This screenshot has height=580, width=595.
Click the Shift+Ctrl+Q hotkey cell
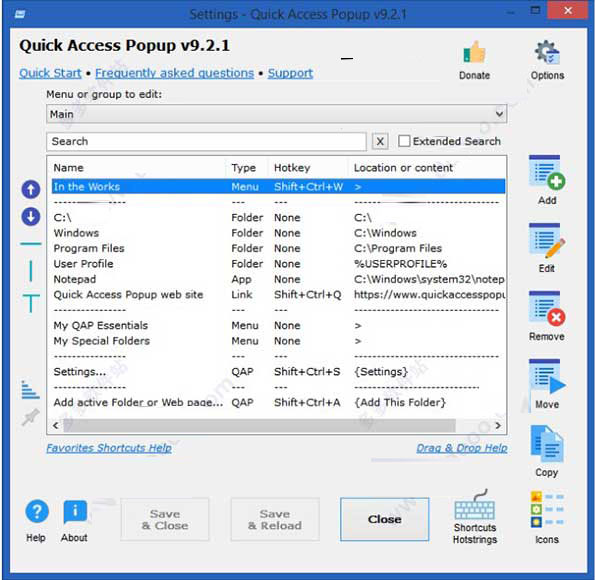(307, 295)
